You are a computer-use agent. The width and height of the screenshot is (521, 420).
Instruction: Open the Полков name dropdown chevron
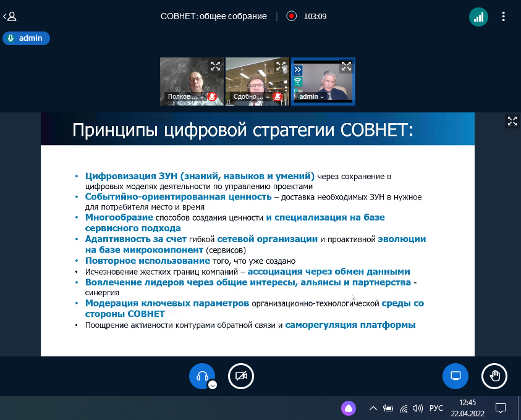(201, 97)
